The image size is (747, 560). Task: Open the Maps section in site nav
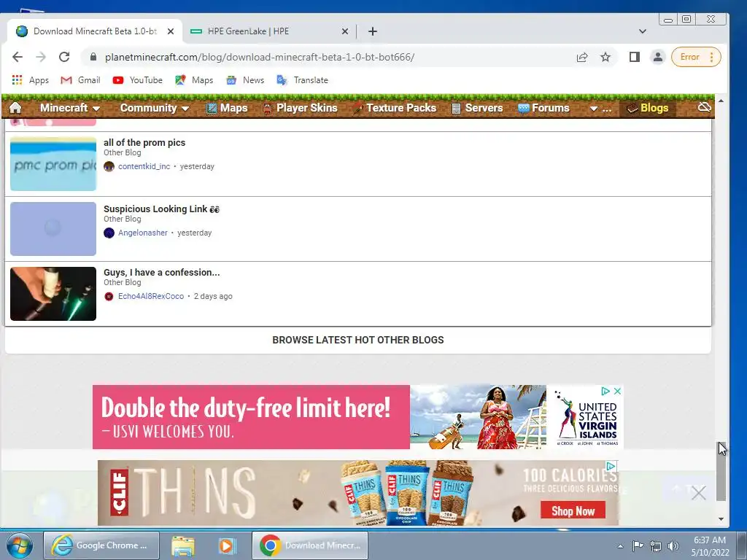[227, 108]
